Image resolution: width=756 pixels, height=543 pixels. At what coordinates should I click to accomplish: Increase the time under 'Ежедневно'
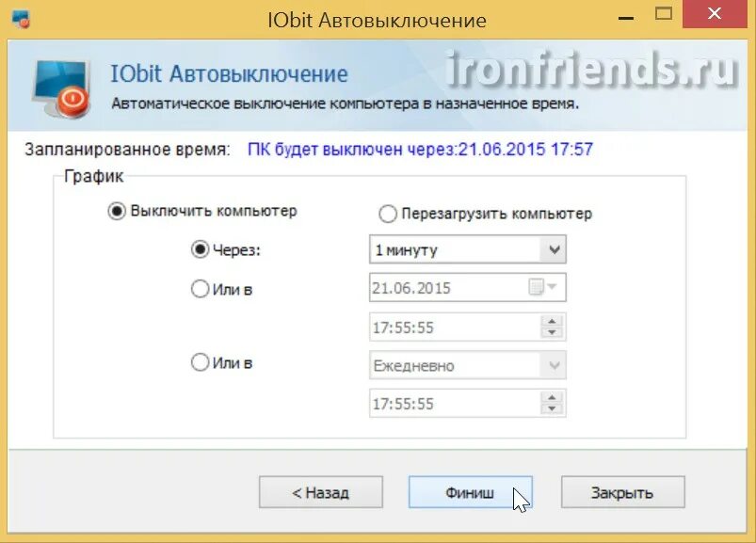pos(552,398)
